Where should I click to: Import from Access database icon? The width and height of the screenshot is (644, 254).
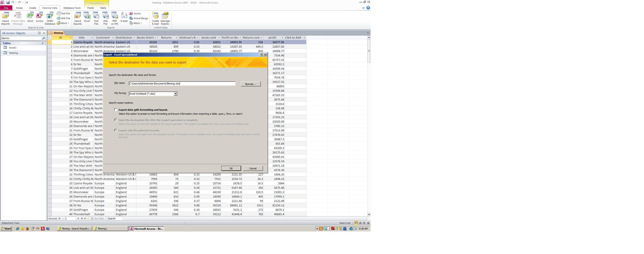(39, 17)
